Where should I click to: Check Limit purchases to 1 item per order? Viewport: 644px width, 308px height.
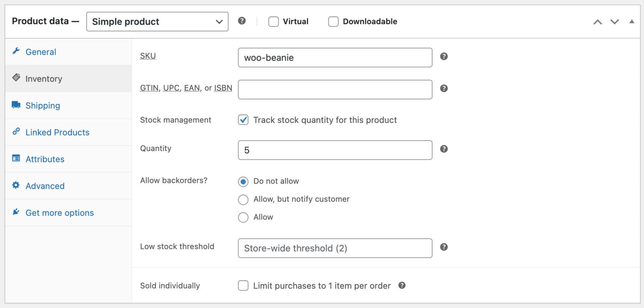tap(243, 286)
